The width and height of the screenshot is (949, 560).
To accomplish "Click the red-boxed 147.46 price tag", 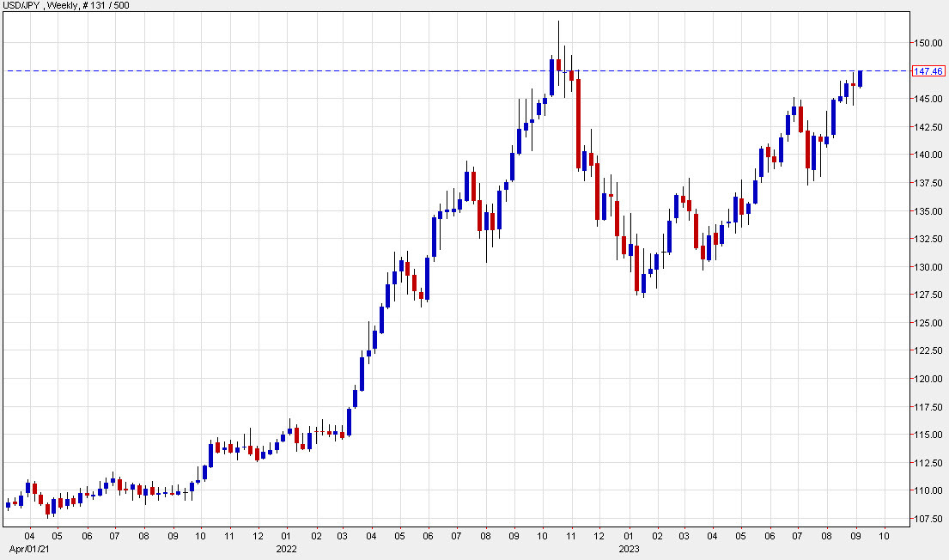I will [930, 70].
